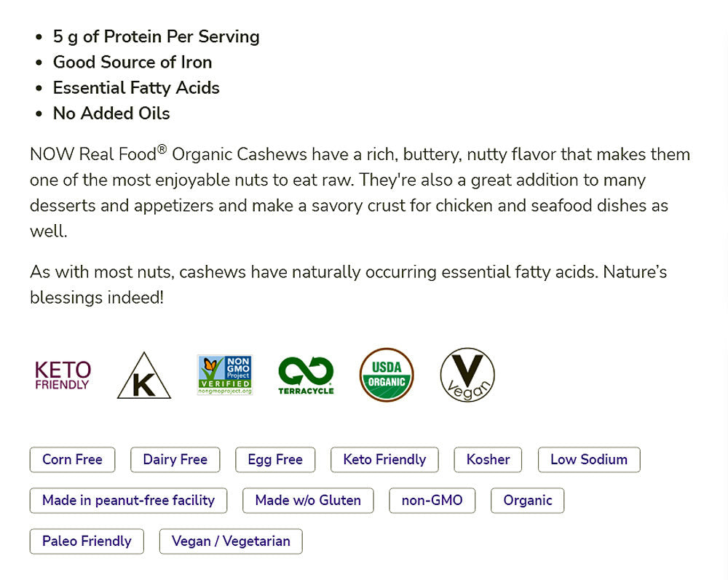
Task: Click the "No Added Oils" bullet text
Action: [x=111, y=114]
